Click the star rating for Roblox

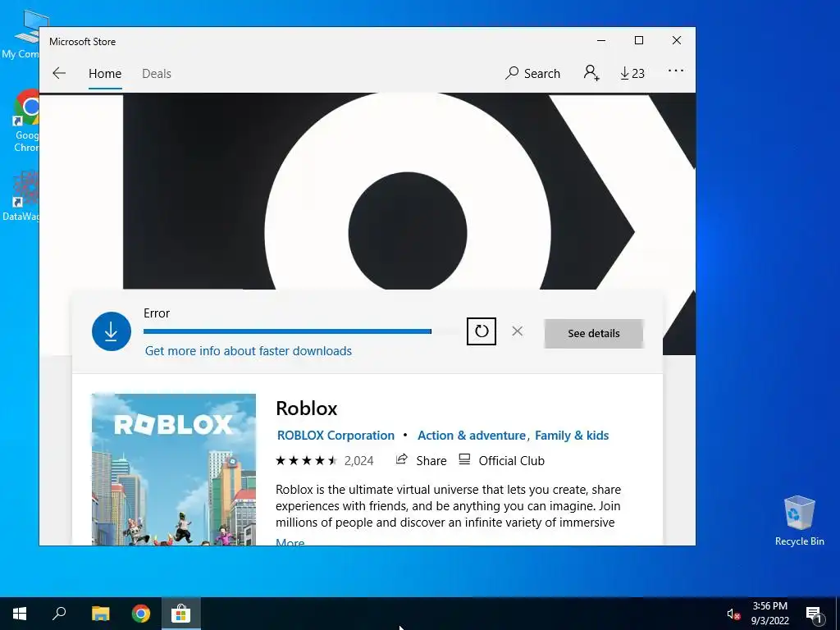click(x=306, y=461)
